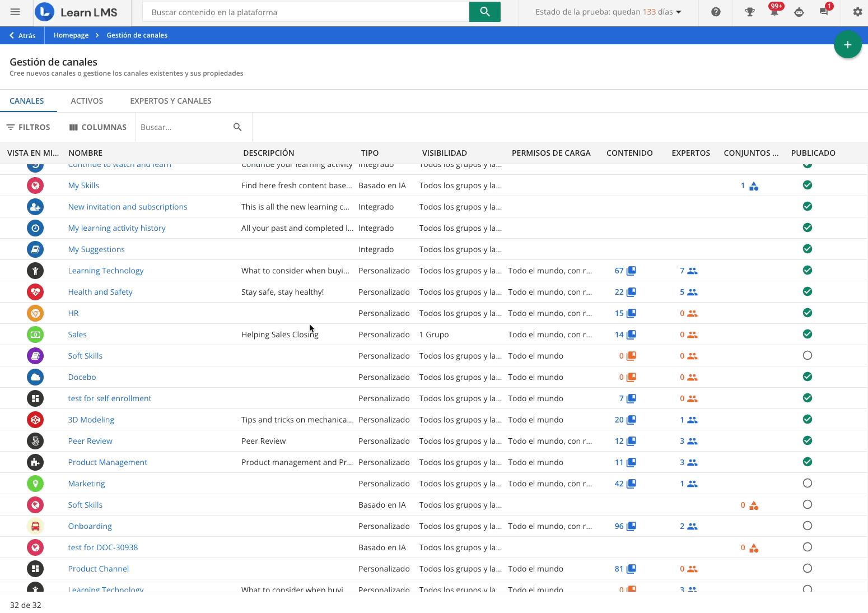Open the Product Channel link
868x613 pixels.
pyautogui.click(x=99, y=569)
